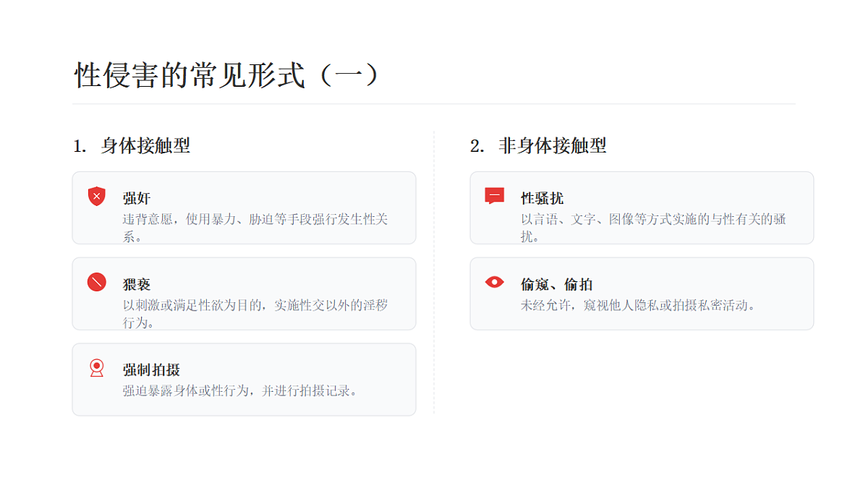The image size is (868, 488).
Task: Click the description starting 违背意愿，使用暴力
Action: click(255, 227)
